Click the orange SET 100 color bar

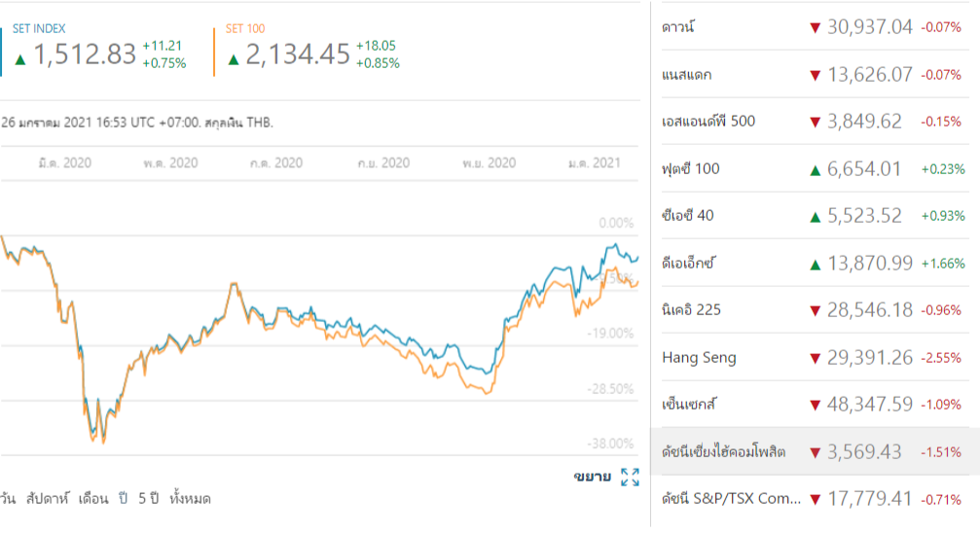coord(214,52)
